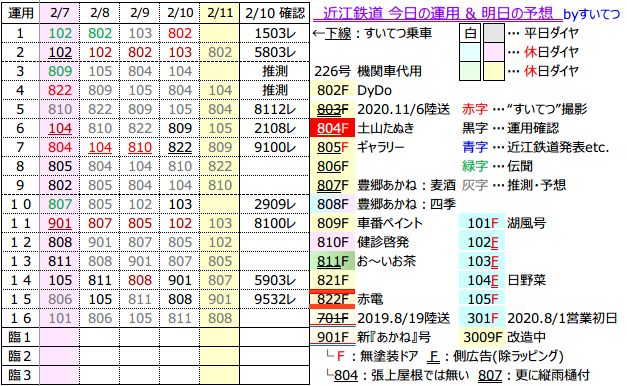
Task: Click the 9100レ confirmation cell
Action: pos(275,147)
